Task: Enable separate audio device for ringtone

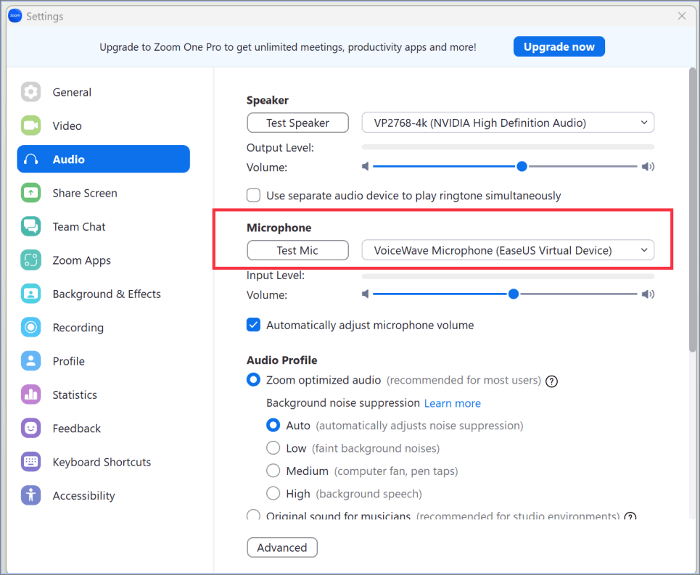Action: click(254, 196)
